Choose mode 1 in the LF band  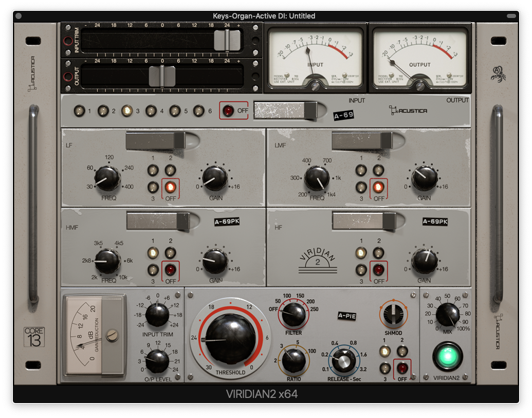coord(153,170)
